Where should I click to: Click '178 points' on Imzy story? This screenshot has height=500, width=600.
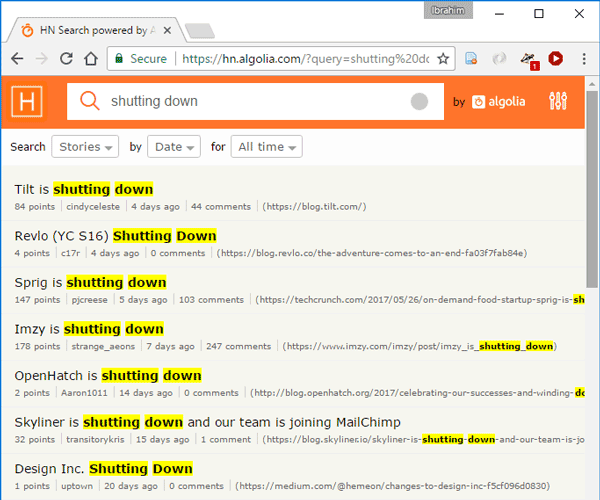[x=38, y=347]
